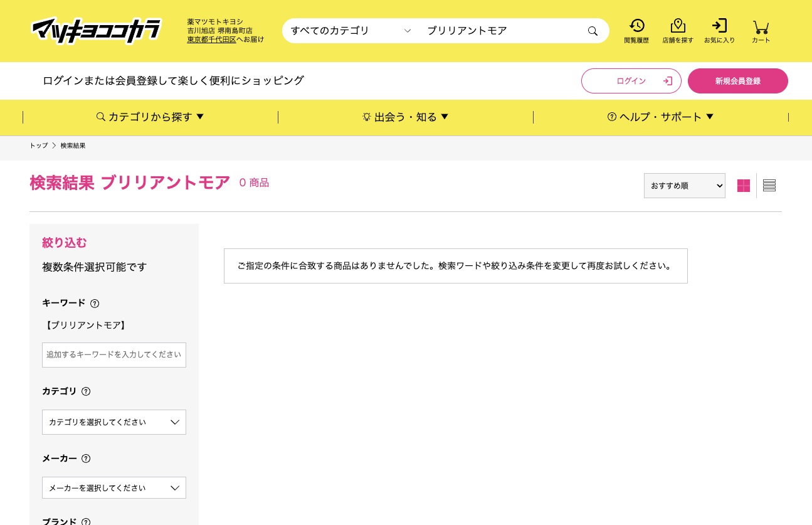Click help icon next to ブランド label
This screenshot has height=525, width=812.
[86, 521]
